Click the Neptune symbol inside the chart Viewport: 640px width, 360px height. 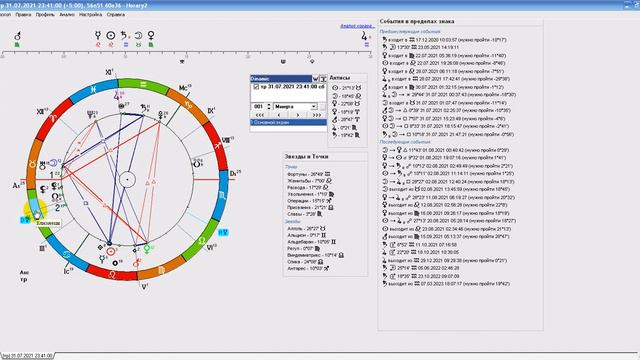pyautogui.click(x=91, y=115)
